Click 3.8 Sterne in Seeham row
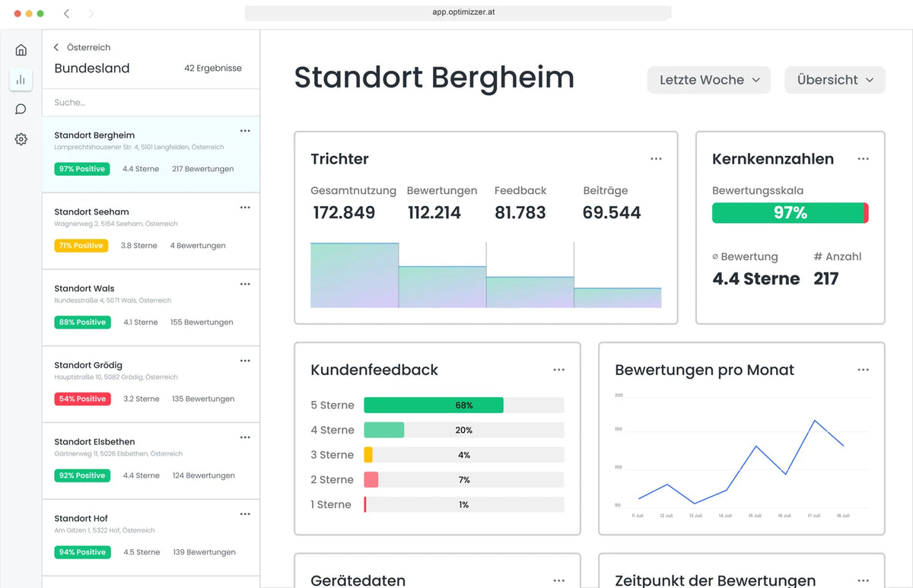This screenshot has height=588, width=913. click(x=139, y=246)
